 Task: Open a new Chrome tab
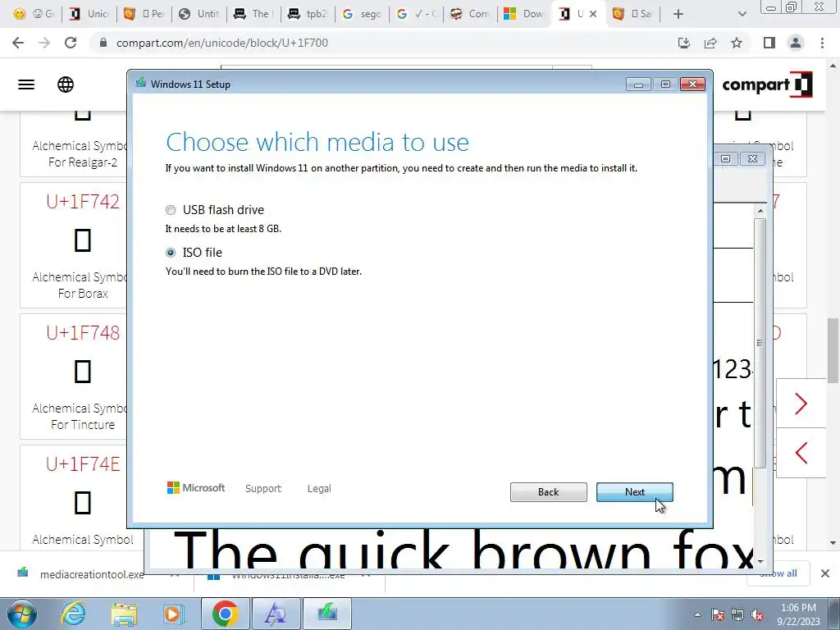tap(678, 14)
